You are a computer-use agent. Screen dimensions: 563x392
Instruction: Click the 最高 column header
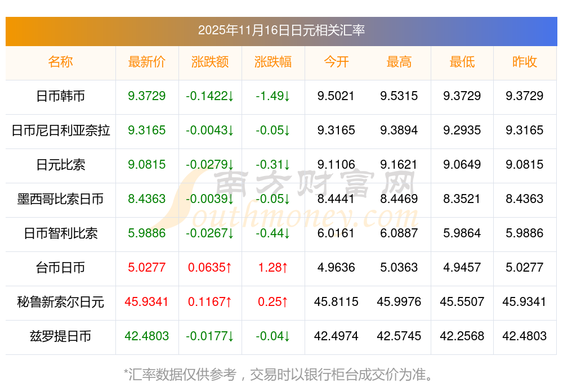399,62
